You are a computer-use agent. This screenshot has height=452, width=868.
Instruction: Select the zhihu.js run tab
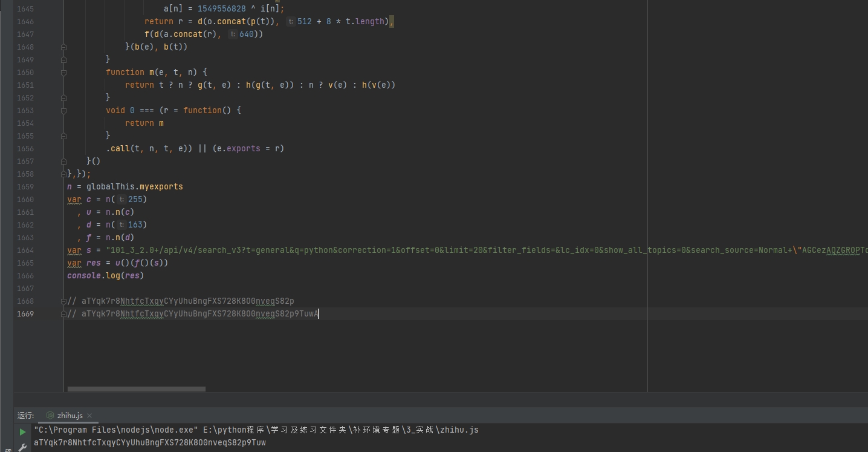pyautogui.click(x=70, y=416)
